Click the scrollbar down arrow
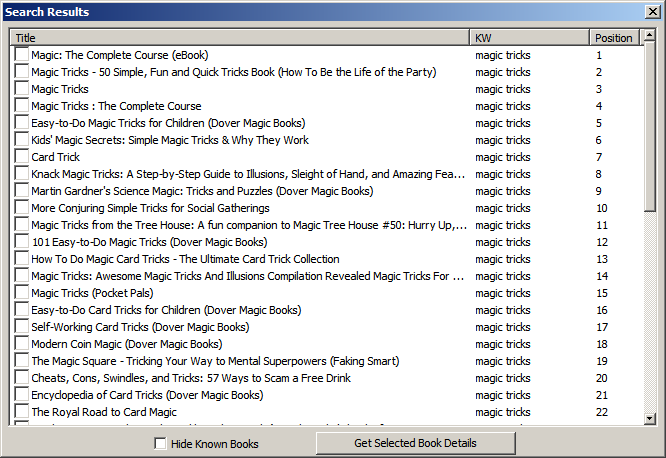666x458 pixels. (649, 419)
